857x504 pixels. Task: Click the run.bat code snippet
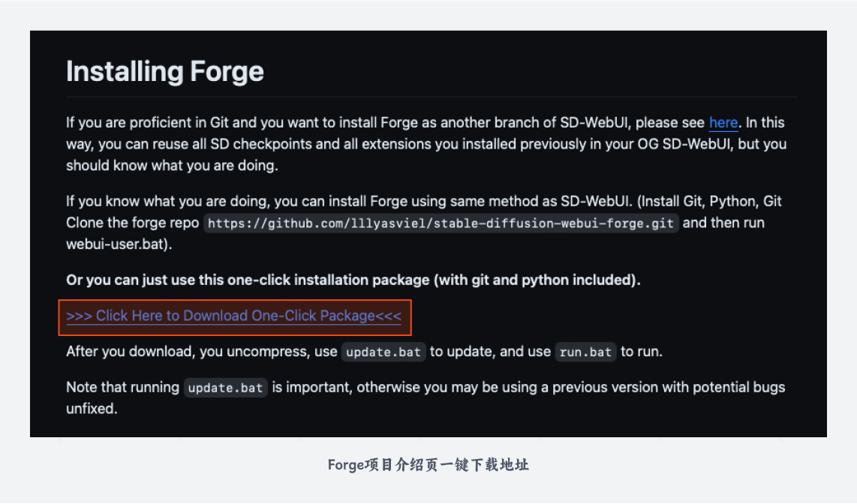tap(585, 352)
